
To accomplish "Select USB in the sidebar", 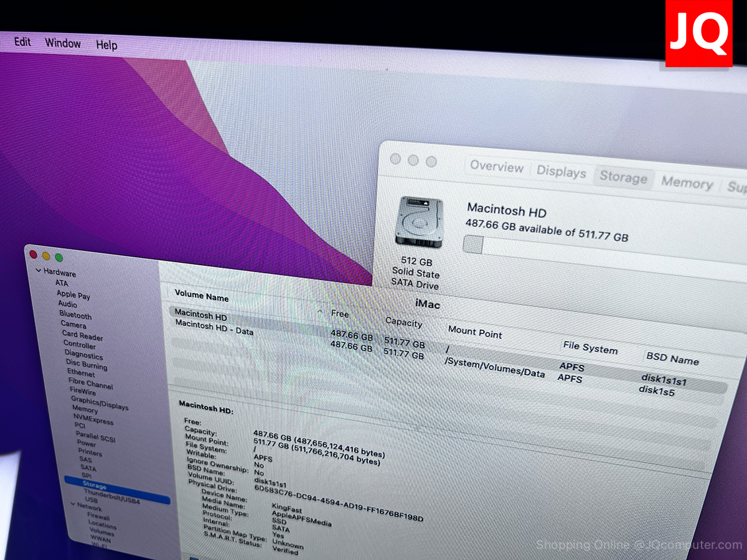I will point(92,500).
